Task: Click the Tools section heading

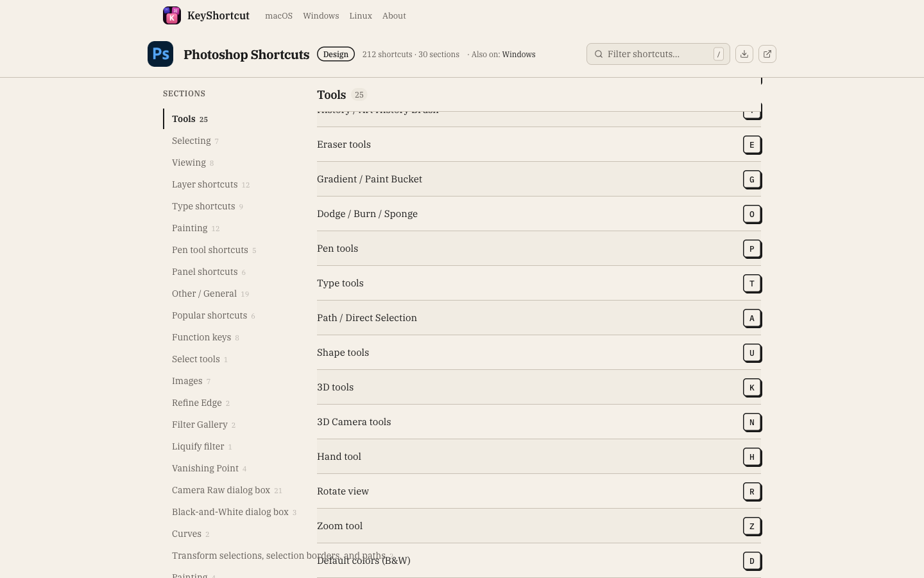Action: 331,95
